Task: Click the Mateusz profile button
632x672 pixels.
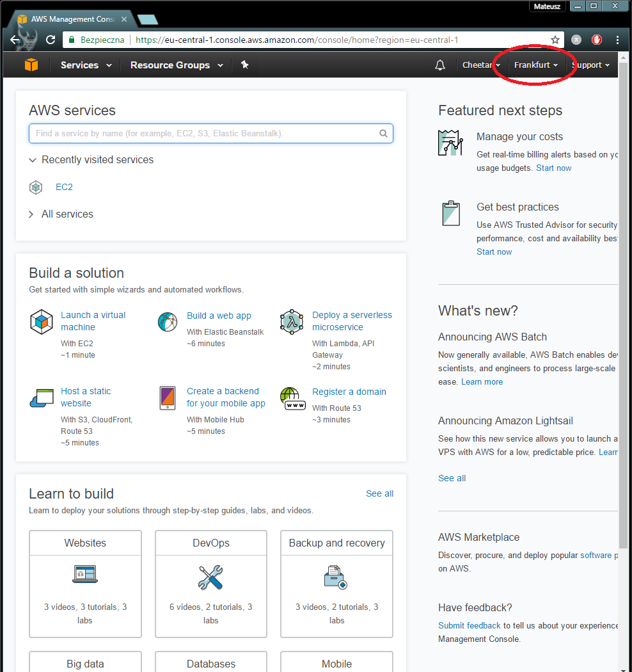Action: pyautogui.click(x=547, y=6)
